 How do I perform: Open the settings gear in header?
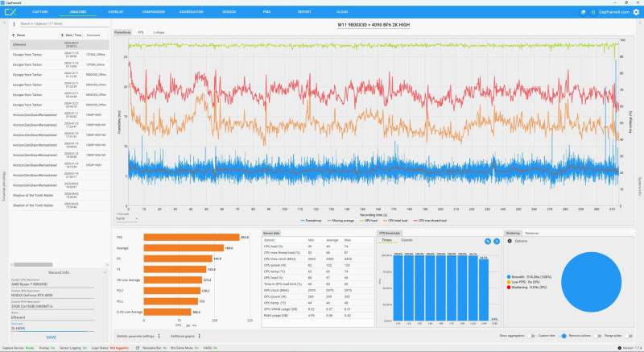636,12
